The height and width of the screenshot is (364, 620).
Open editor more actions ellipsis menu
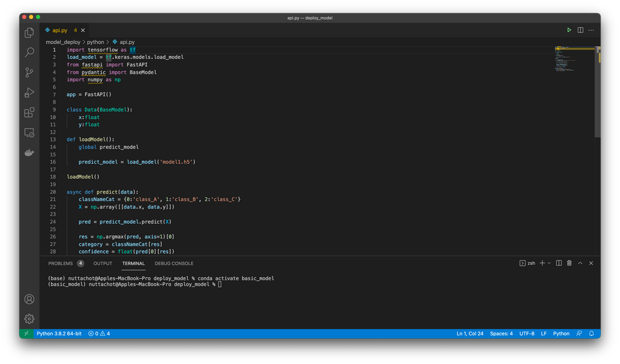pyautogui.click(x=591, y=30)
